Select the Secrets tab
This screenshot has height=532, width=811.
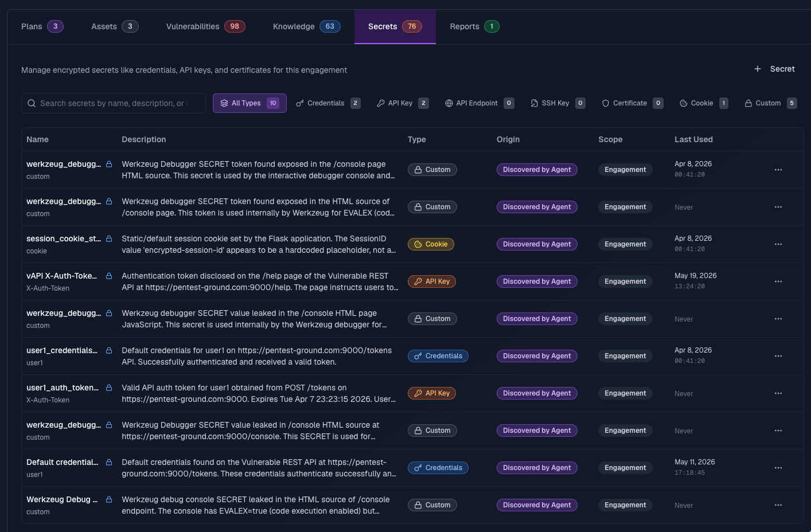[x=395, y=26]
